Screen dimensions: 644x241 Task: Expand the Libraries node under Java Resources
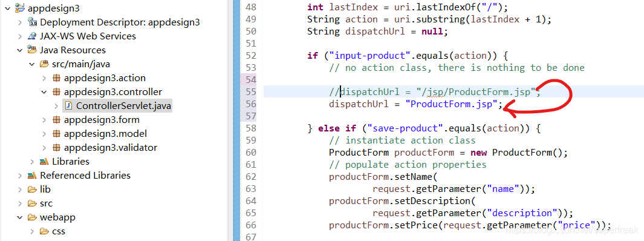32,162
